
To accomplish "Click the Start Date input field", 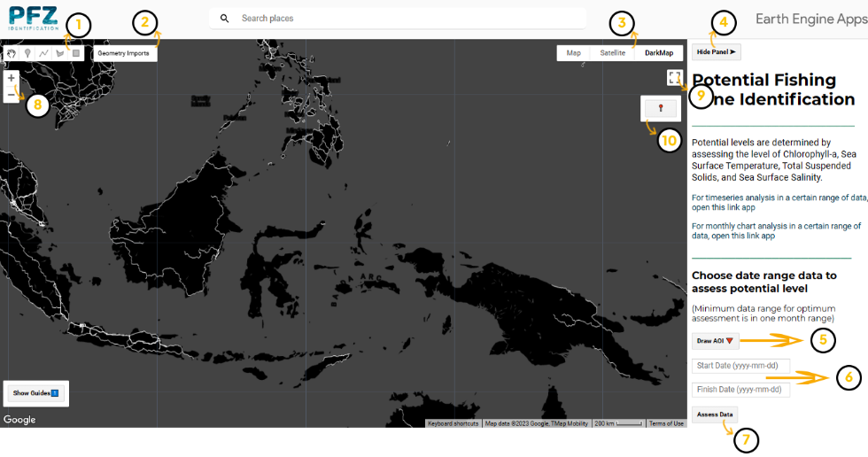I will (x=740, y=366).
